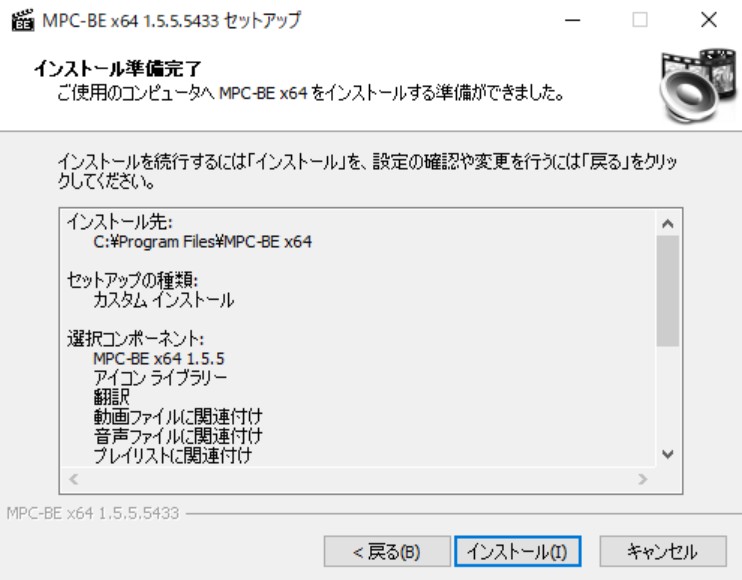Minimize the setup window
The image size is (742, 580).
pos(573,20)
